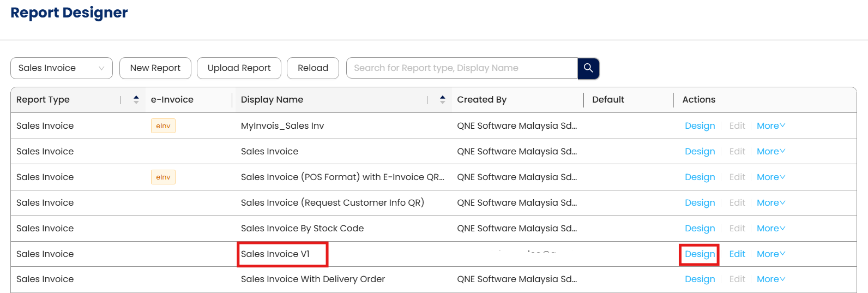Click eInv badge on MyInvois_Sales Inv row

coord(163,126)
